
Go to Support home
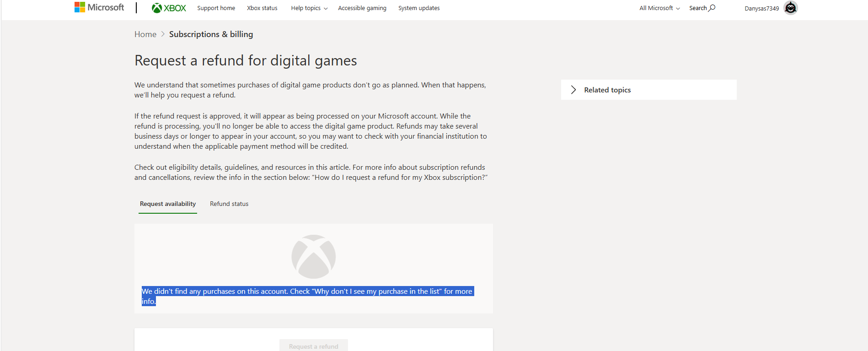[x=216, y=8]
